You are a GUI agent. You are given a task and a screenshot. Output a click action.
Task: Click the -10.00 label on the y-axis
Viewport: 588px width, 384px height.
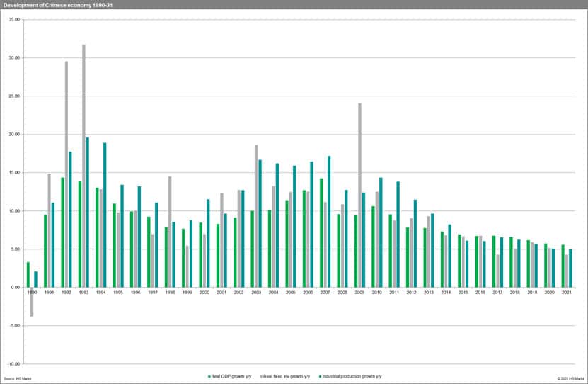[13, 364]
